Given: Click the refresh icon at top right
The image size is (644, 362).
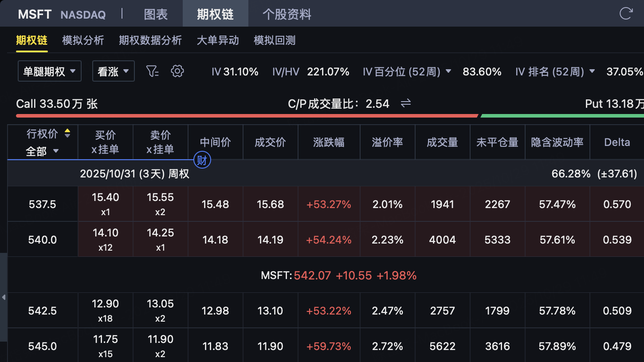Looking at the screenshot, I should pyautogui.click(x=626, y=13).
